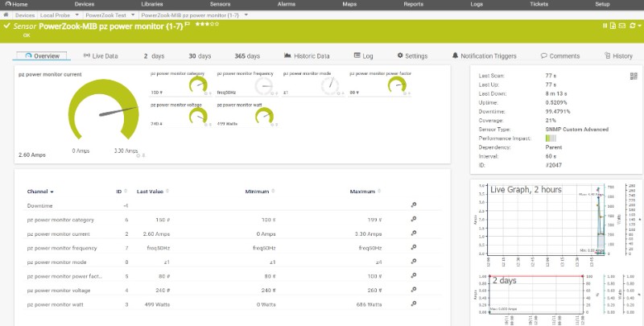
Task: Click the pz power monitor mode small gauge
Action: pos(330,86)
